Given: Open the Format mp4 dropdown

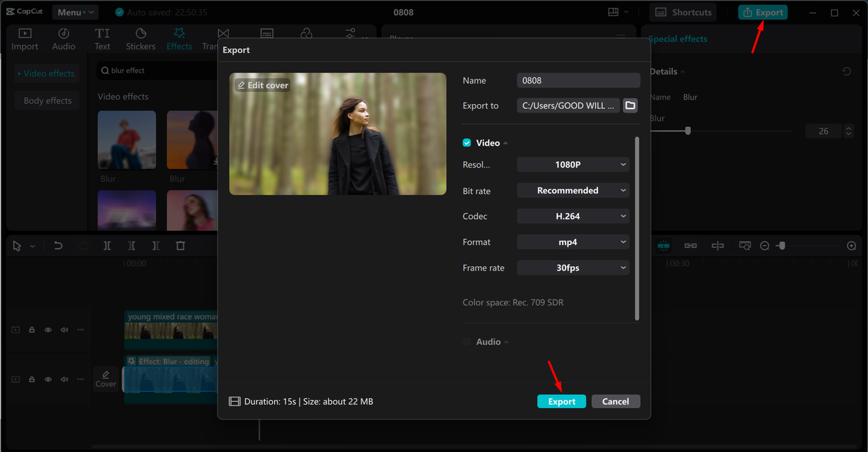Looking at the screenshot, I should coord(573,242).
